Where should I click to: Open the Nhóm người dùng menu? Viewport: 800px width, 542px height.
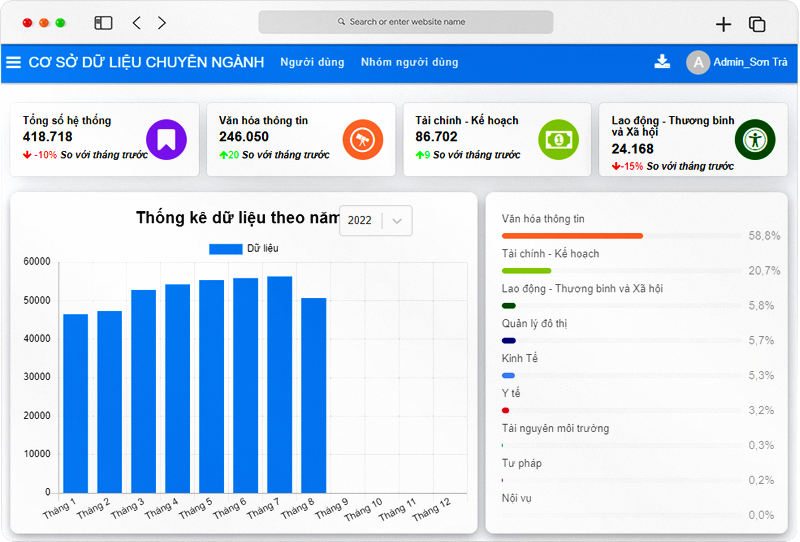(x=410, y=62)
